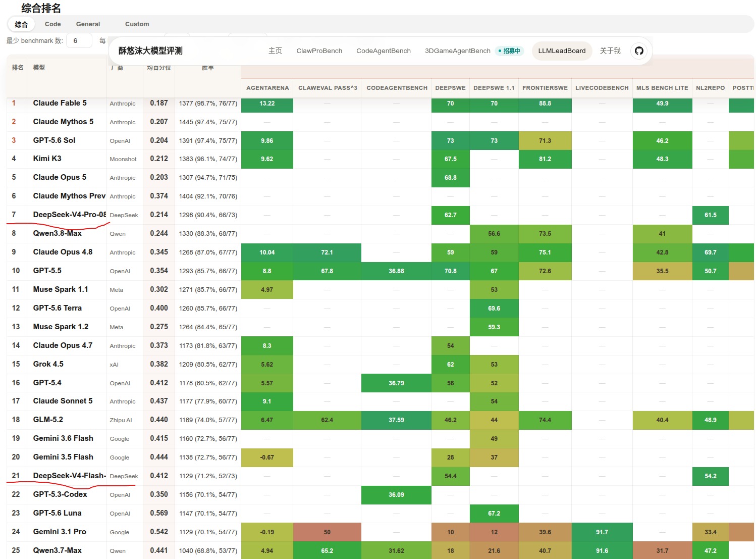Click the minimum benchmark count field

tap(79, 41)
